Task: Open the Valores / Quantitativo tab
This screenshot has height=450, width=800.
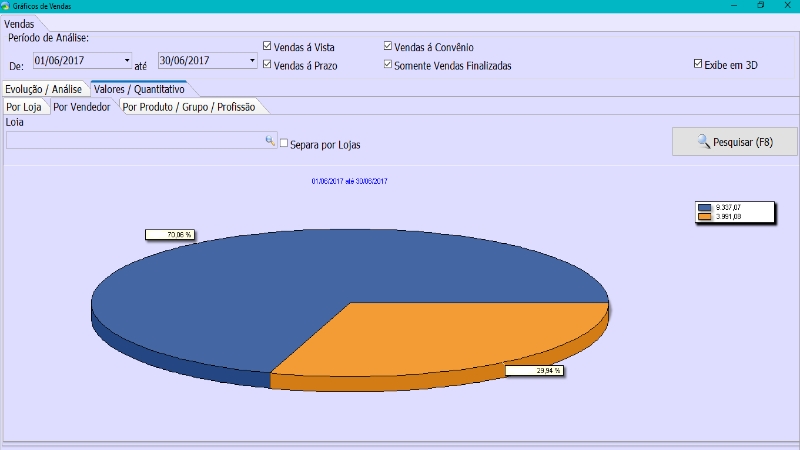Action: click(x=138, y=89)
